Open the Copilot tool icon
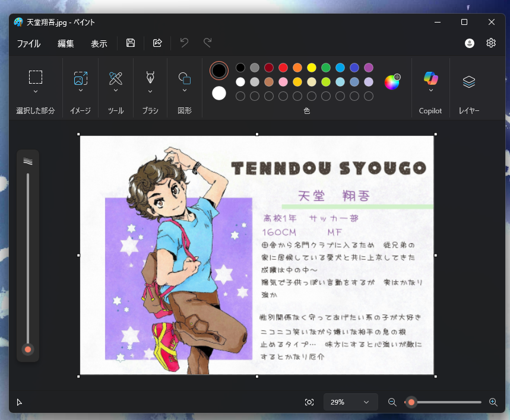The image size is (510, 420). [x=430, y=78]
